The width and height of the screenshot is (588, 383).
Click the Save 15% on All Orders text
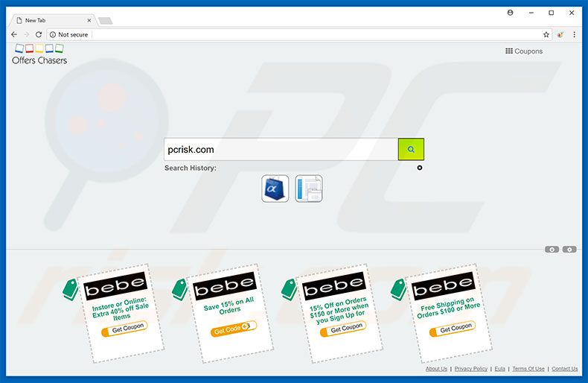(x=229, y=305)
